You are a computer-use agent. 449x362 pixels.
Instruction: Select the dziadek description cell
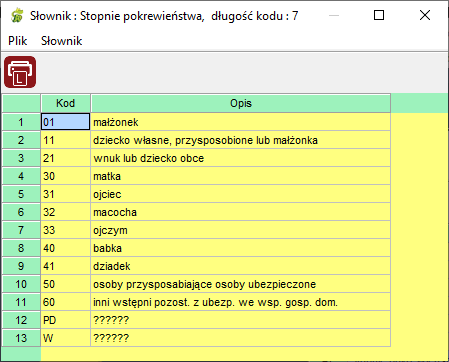(241, 266)
